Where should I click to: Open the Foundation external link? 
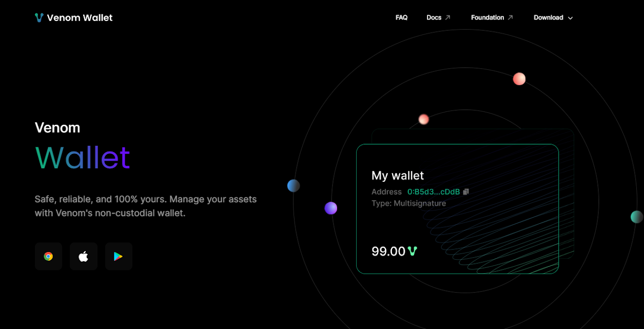(x=492, y=17)
